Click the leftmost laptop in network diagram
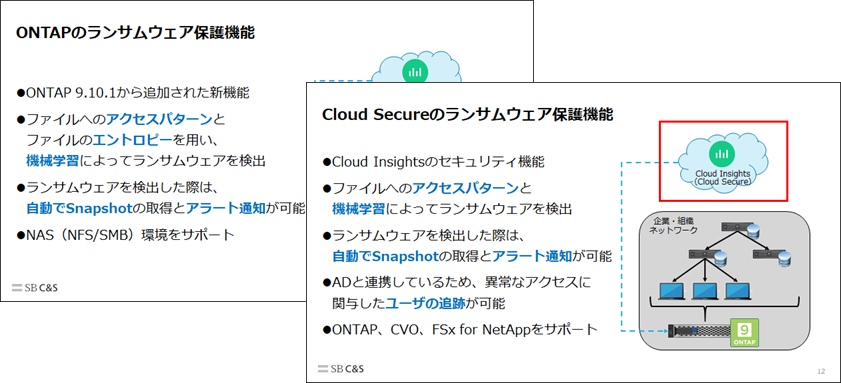This screenshot has width=841, height=383. (x=674, y=292)
